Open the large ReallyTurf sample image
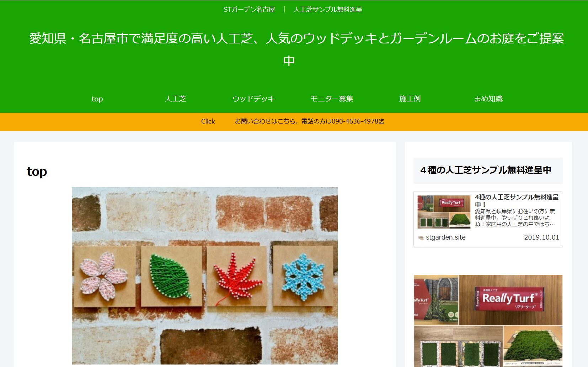 click(488, 320)
